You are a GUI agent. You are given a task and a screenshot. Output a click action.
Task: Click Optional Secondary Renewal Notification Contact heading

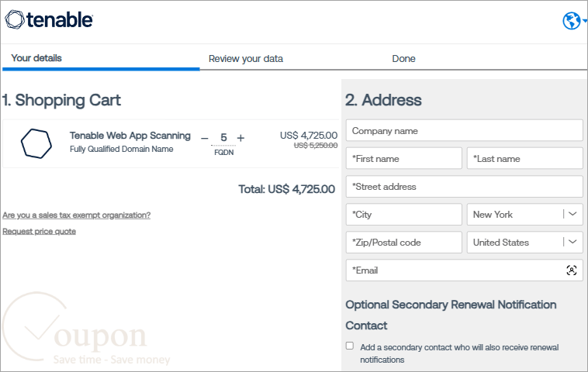point(451,315)
